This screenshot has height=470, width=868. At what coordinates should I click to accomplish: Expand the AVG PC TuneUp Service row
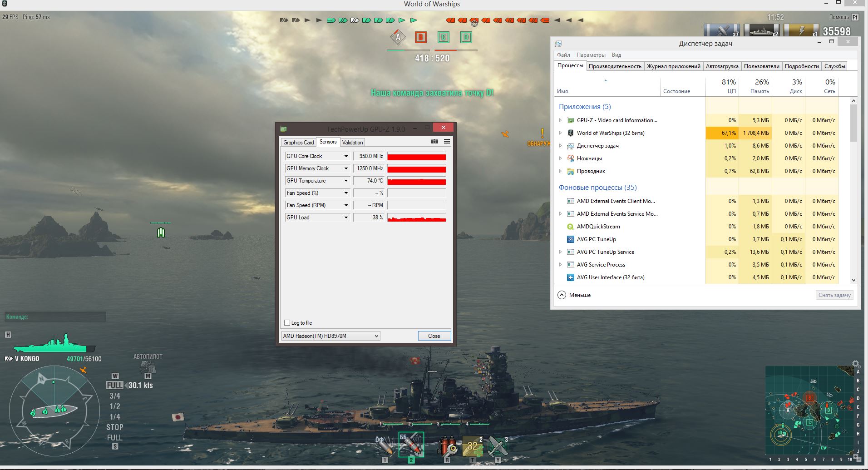[x=560, y=252]
